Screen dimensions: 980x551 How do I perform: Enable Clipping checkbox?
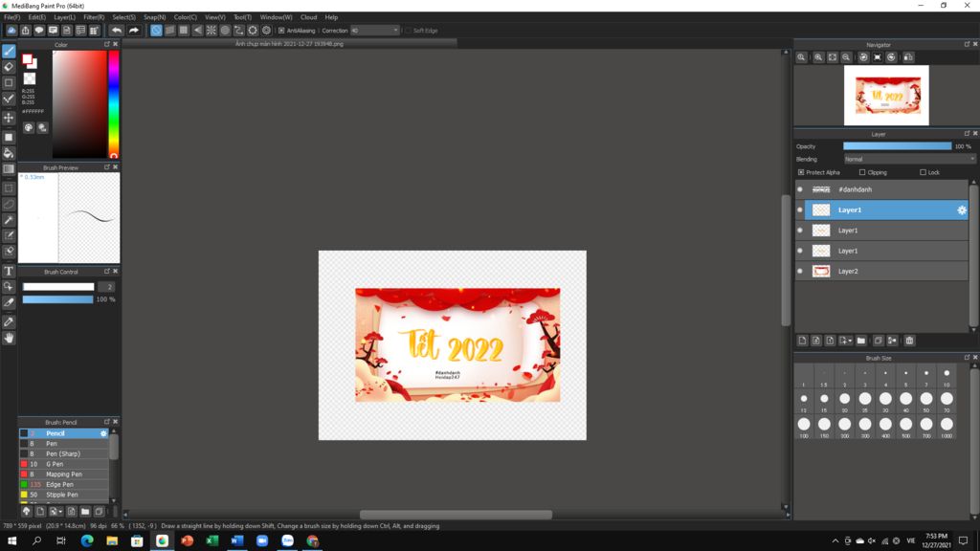pos(862,172)
